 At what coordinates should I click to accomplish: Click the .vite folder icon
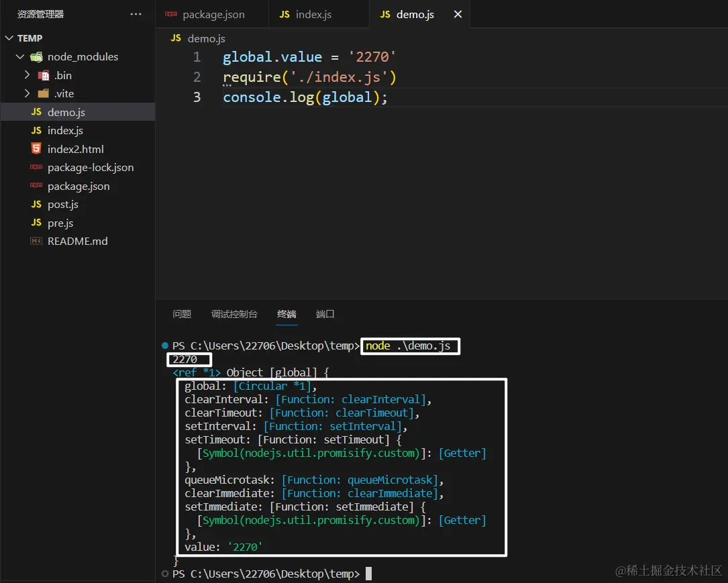[43, 93]
